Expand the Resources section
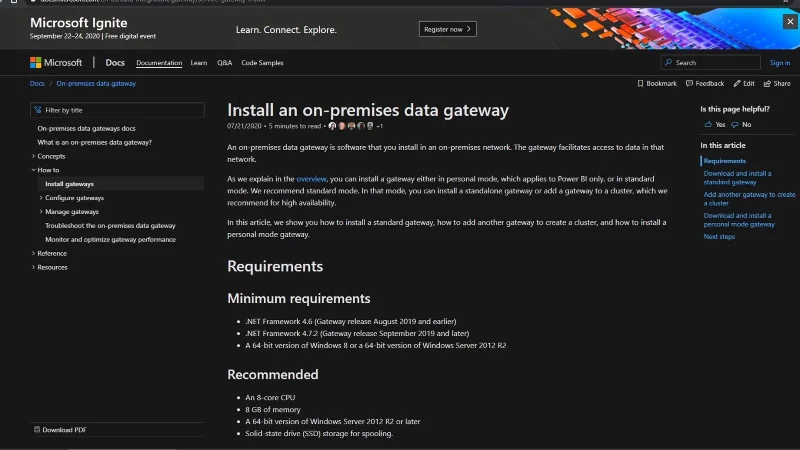The width and height of the screenshot is (800, 450). (34, 267)
